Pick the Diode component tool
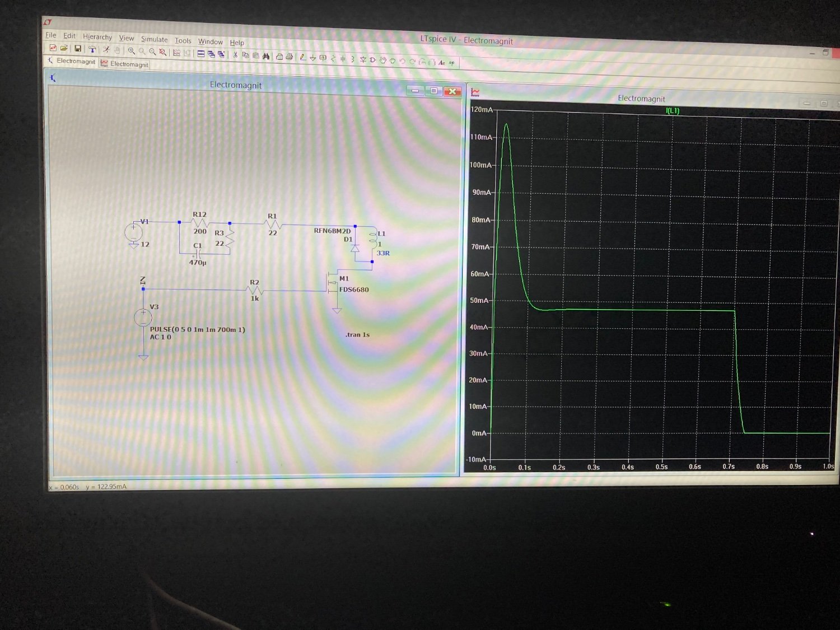 tap(363, 59)
